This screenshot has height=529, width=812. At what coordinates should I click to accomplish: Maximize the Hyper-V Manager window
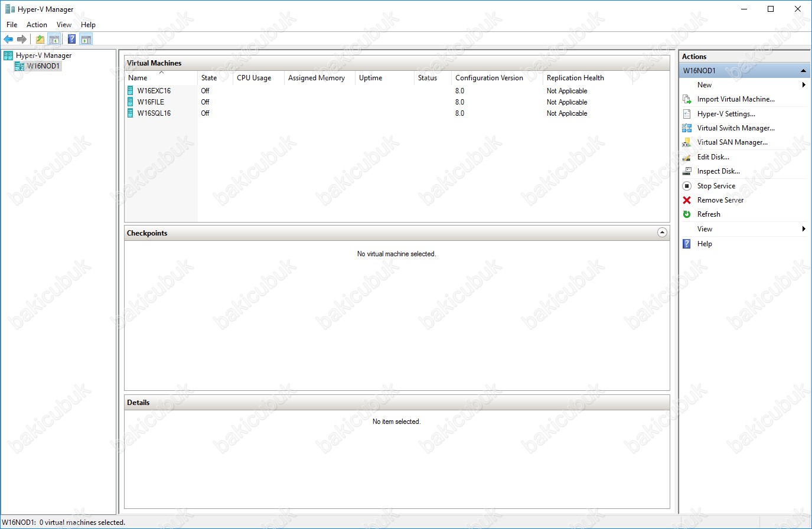(771, 9)
